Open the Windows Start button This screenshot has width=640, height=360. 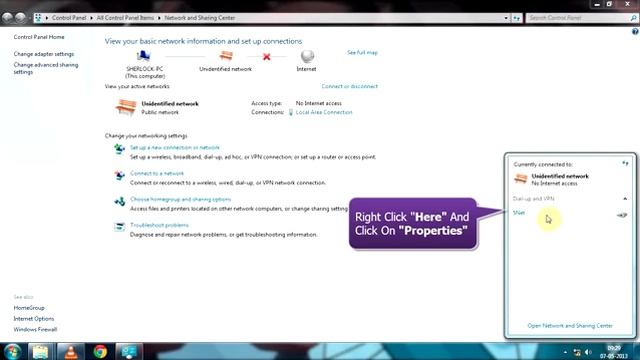click(x=13, y=351)
